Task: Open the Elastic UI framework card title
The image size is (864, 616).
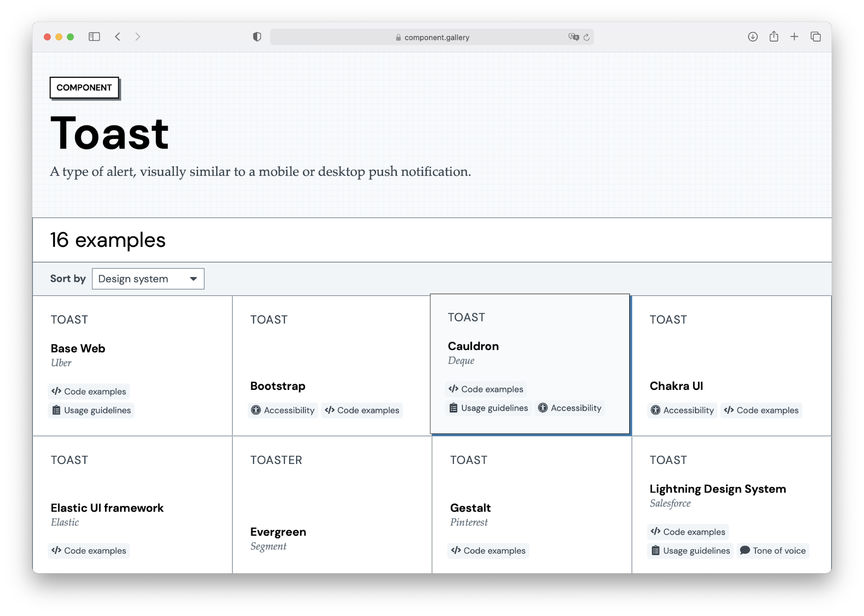Action: point(107,508)
